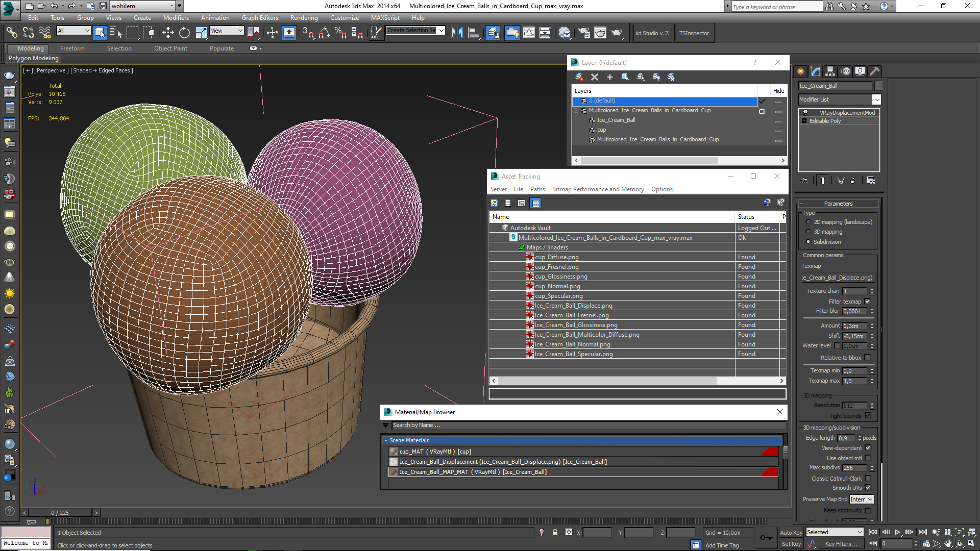Choose the Select and Move tool
Image resolution: width=980 pixels, height=551 pixels.
pos(168,33)
